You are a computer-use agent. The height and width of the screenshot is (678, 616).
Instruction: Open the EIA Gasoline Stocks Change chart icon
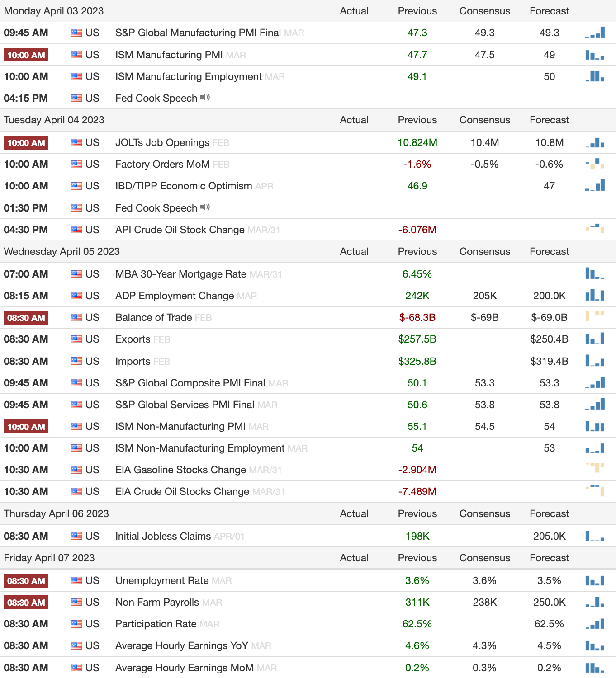point(595,468)
